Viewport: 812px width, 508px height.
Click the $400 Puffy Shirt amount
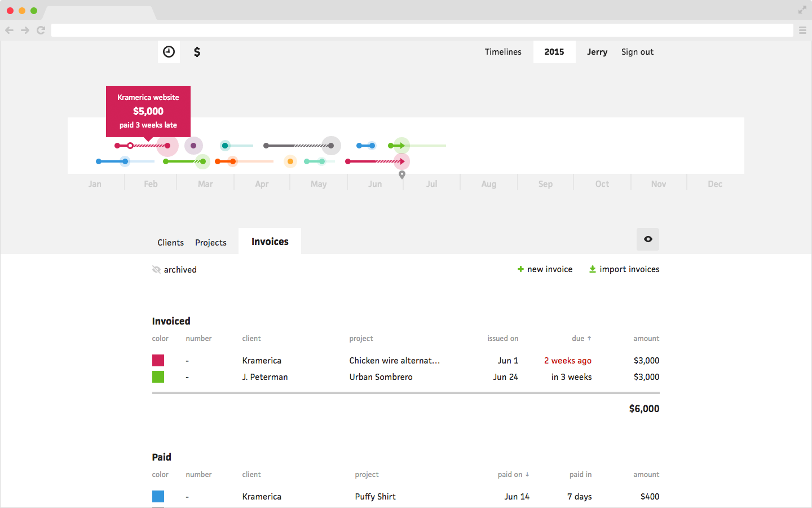click(650, 497)
